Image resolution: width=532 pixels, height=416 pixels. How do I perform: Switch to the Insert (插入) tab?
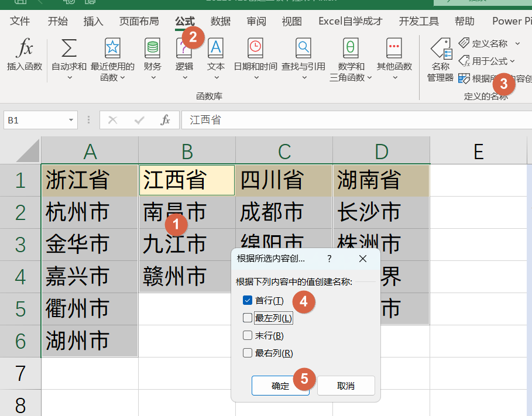[93, 21]
